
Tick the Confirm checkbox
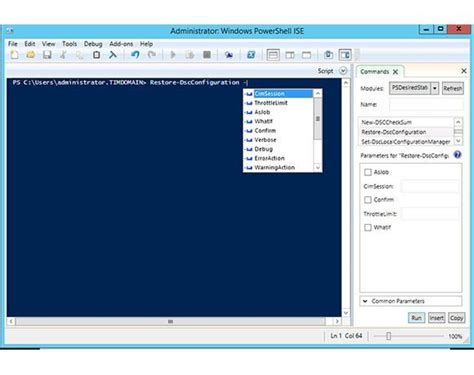tap(368, 200)
